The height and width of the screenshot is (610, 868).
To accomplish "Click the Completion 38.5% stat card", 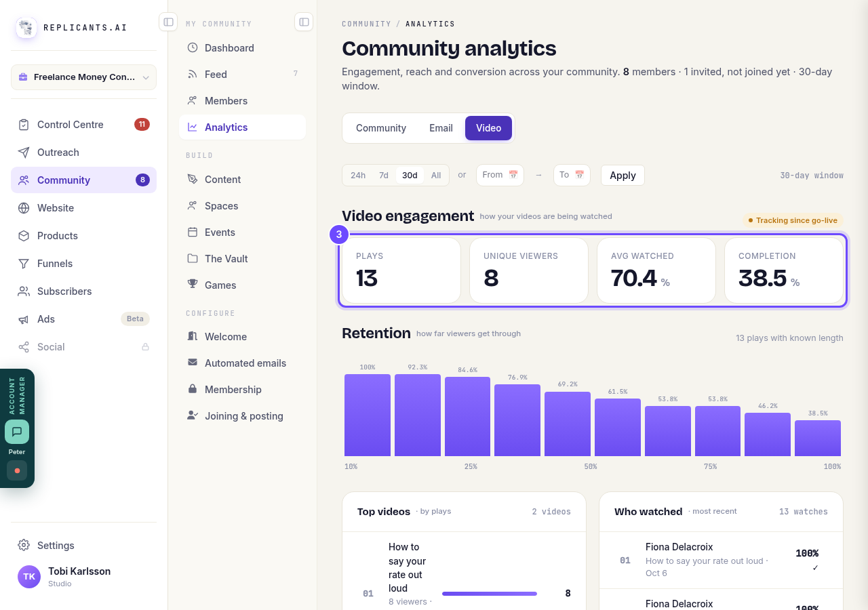I will click(x=784, y=270).
